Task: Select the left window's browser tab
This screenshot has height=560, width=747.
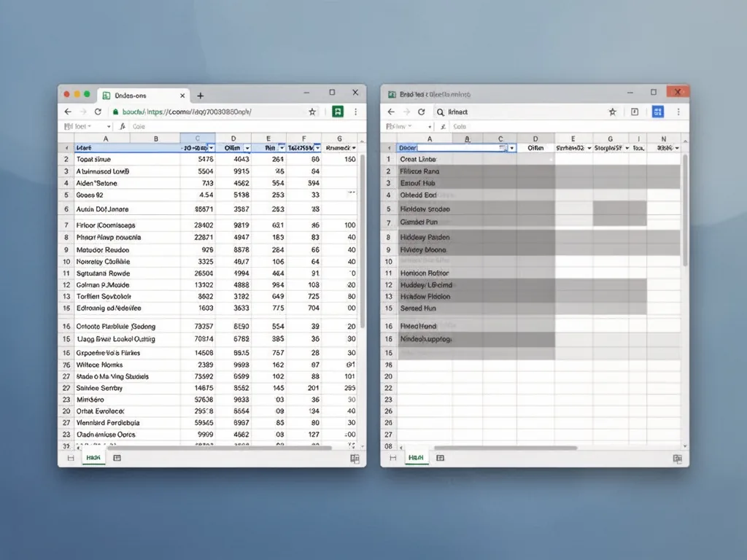Action: pos(144,96)
